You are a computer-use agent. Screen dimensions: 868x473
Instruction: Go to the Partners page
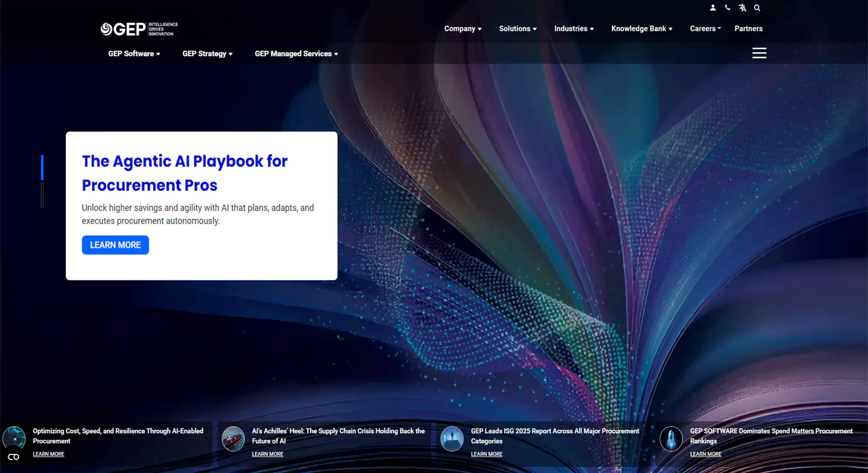point(748,29)
